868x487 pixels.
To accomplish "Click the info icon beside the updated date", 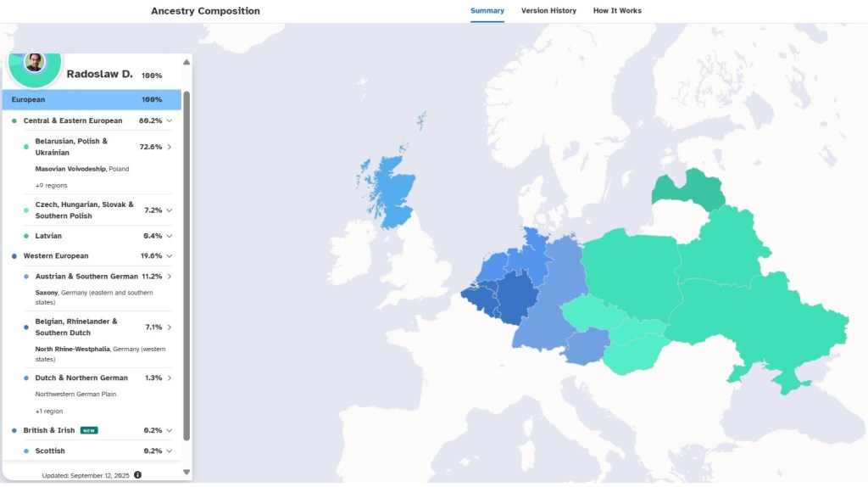I will [137, 474].
